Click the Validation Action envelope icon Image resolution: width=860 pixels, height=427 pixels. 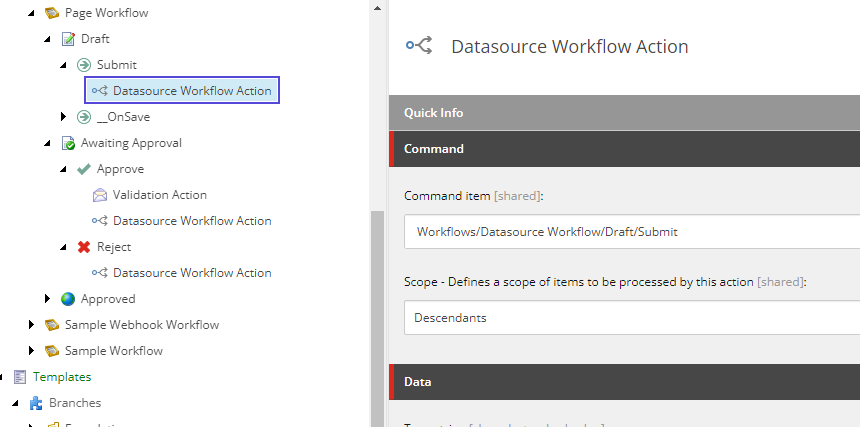[x=100, y=195]
